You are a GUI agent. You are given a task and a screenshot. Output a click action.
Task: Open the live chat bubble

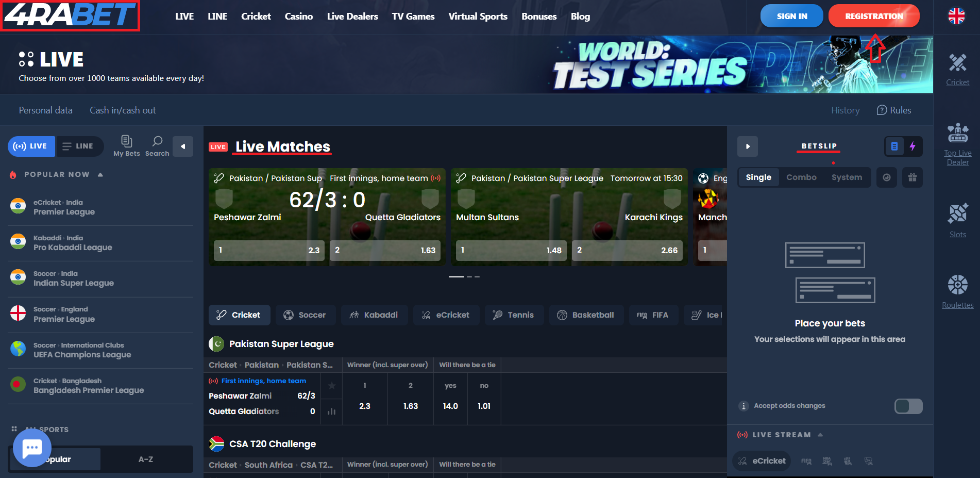pos(32,448)
